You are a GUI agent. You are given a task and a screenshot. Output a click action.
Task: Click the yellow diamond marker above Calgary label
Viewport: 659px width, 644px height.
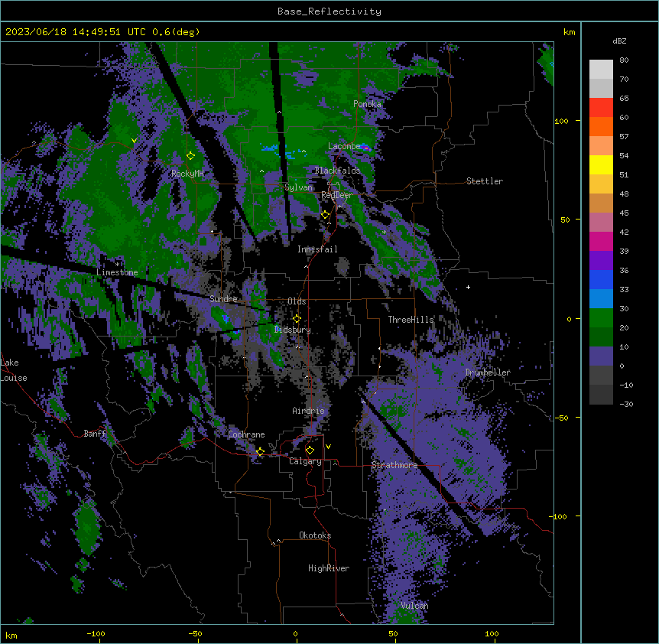click(310, 450)
